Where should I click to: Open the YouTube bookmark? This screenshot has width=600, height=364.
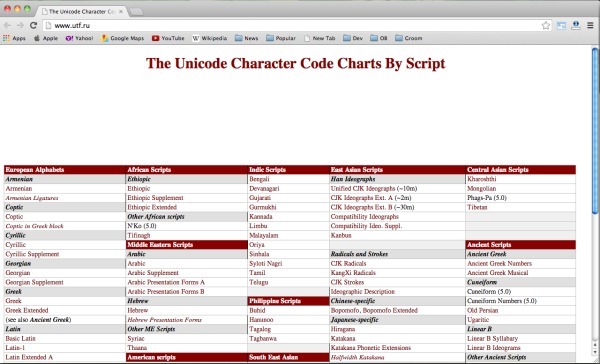tap(168, 38)
